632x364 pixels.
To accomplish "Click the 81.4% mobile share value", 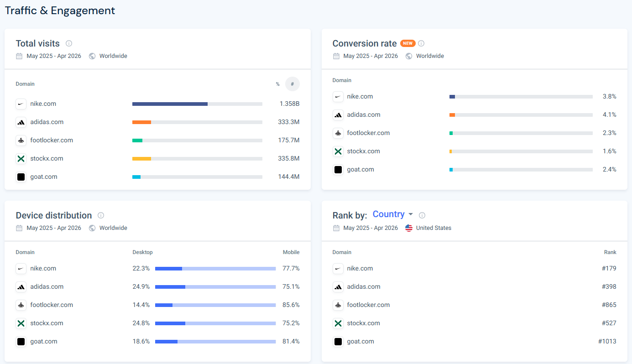I will 291,342.
